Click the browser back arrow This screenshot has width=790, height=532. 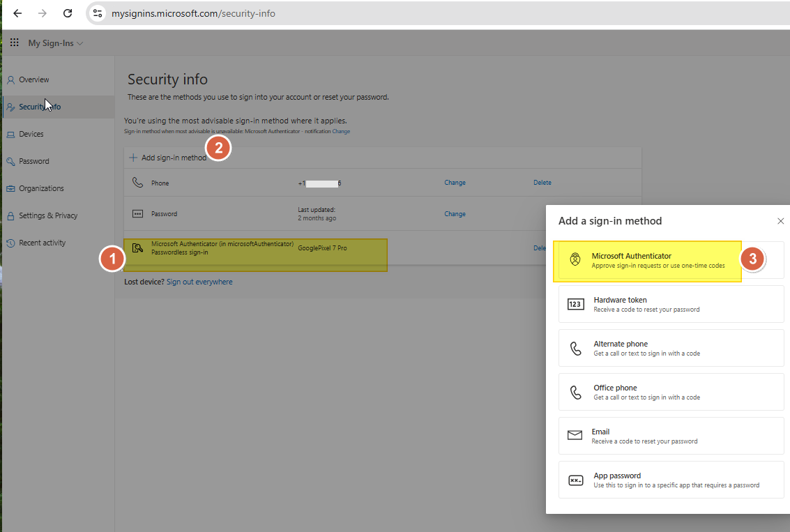coord(17,14)
